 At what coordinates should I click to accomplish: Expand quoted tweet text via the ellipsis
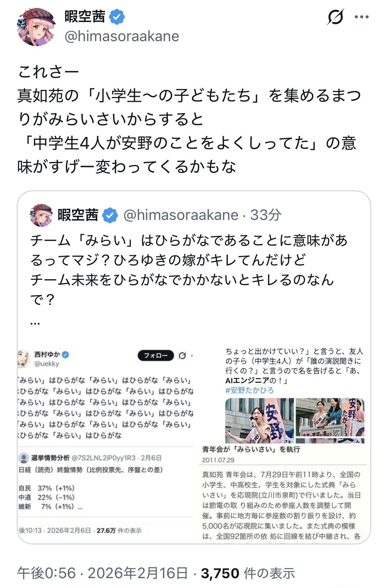[x=35, y=324]
